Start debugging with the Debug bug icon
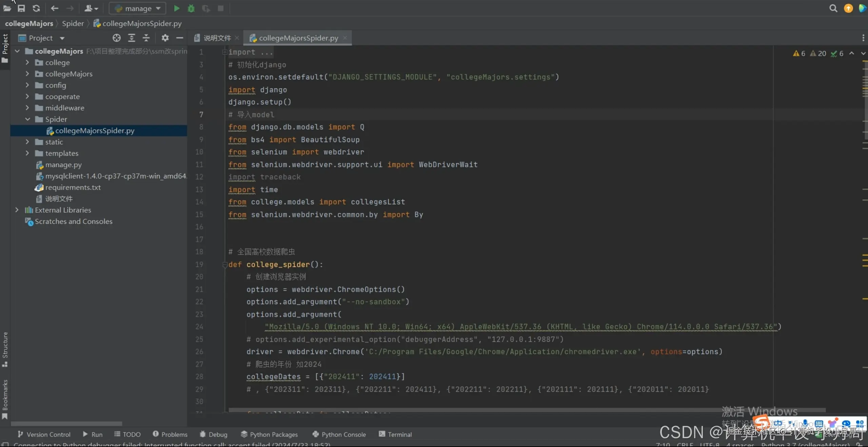868x447 pixels. (x=191, y=8)
